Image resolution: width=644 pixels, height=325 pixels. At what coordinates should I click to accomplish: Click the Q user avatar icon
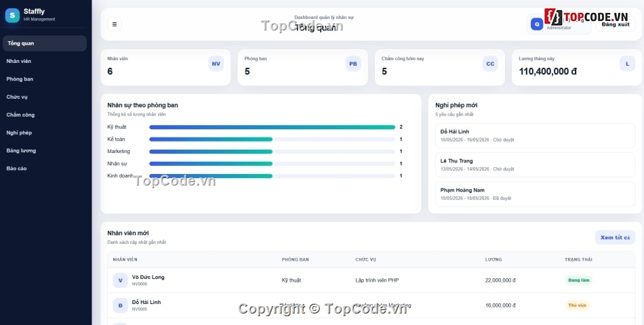click(x=537, y=24)
